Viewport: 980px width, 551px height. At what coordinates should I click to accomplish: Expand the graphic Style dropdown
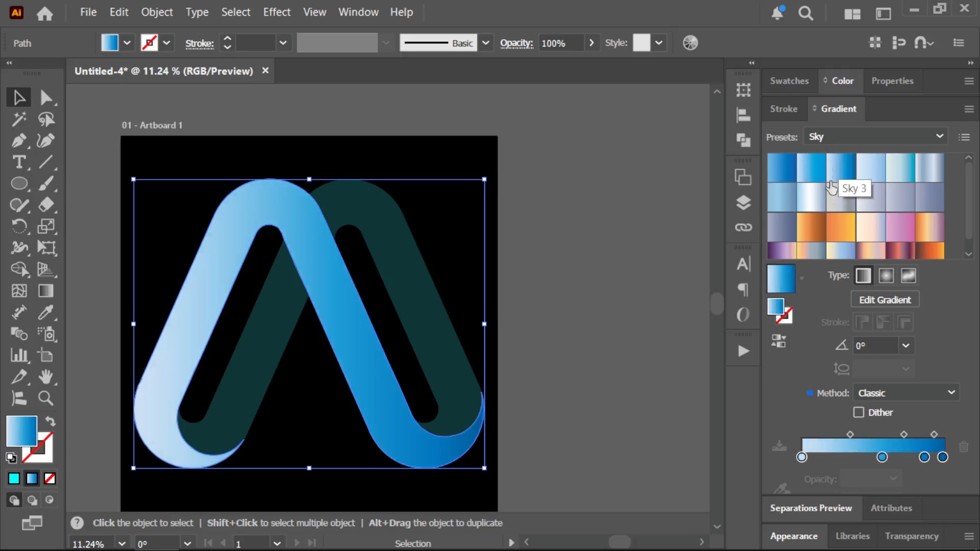[x=659, y=43]
